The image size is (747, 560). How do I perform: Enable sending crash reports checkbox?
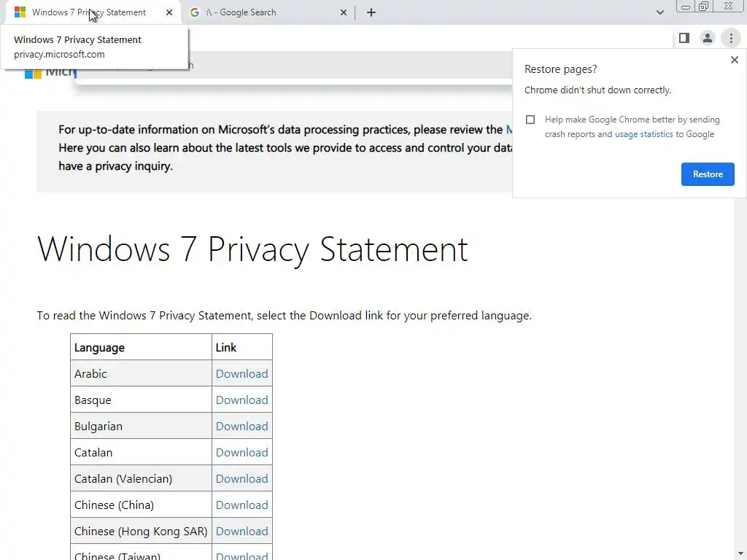tap(530, 120)
